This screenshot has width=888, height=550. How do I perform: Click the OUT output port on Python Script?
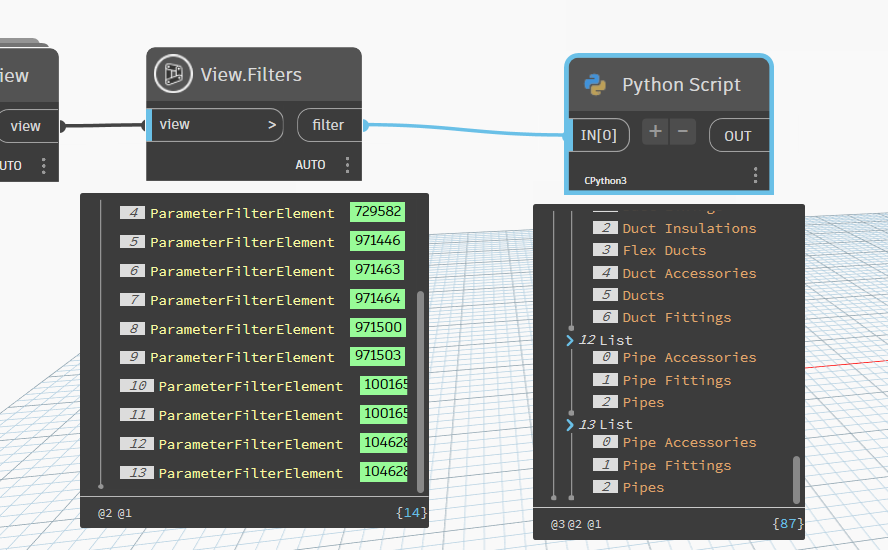[738, 136]
